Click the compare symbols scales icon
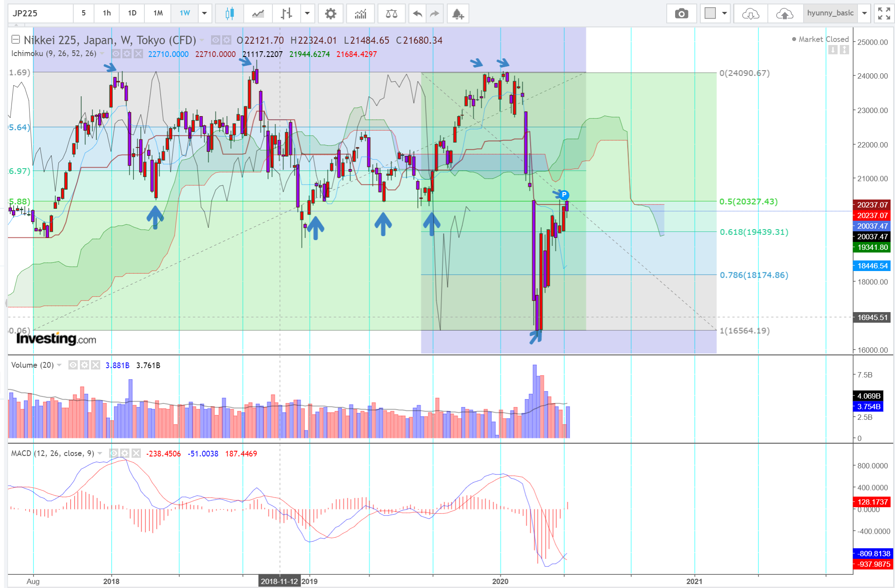Viewport: 895px width, 588px height. 391,14
